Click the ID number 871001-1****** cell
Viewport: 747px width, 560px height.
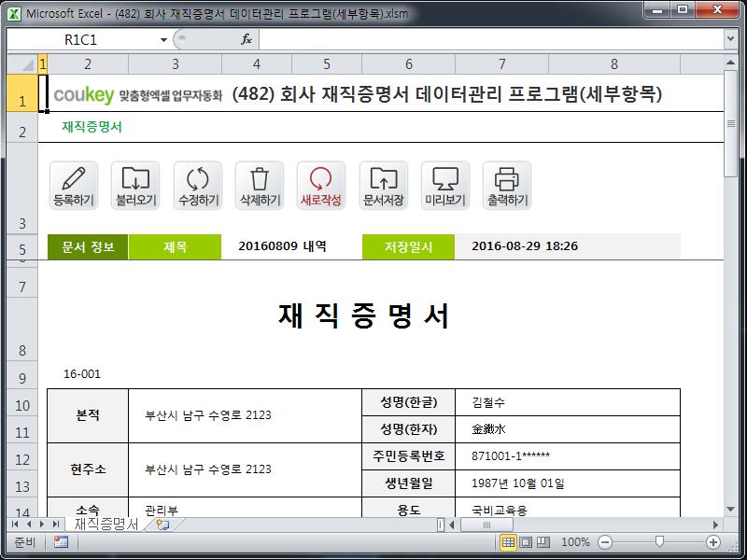tap(568, 456)
